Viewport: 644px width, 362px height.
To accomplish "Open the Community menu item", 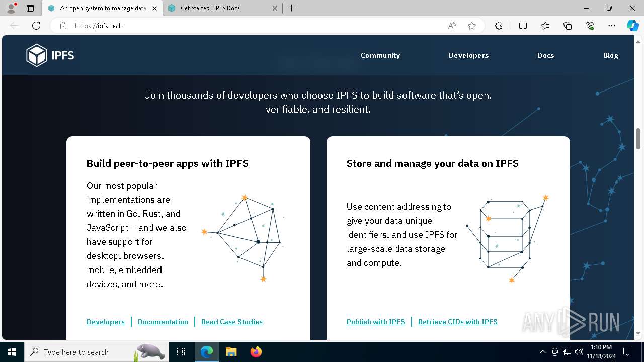I will coord(380,55).
